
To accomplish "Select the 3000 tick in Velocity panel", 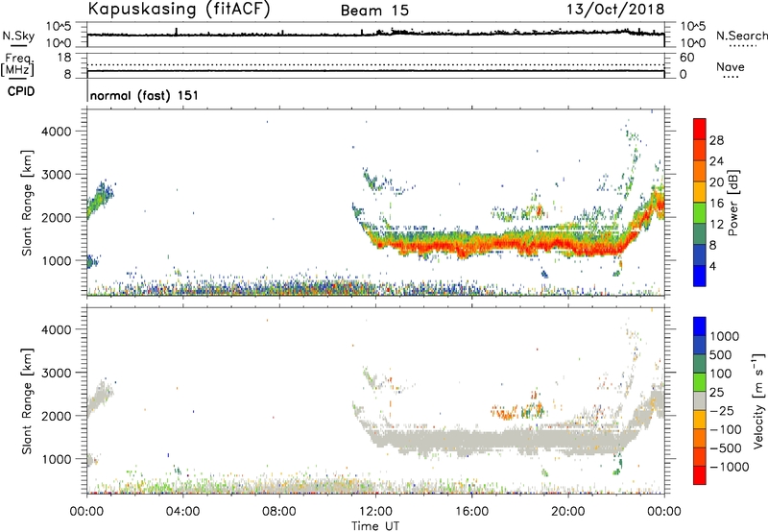I will coord(56,373).
